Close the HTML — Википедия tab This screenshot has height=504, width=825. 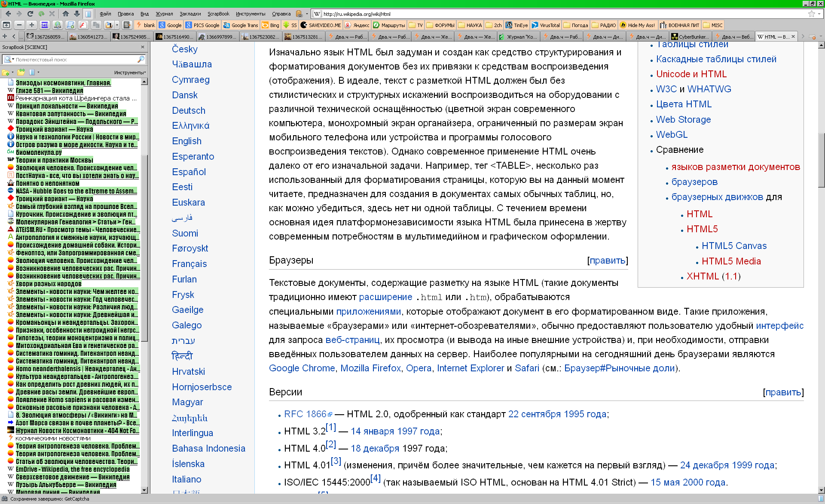point(793,36)
